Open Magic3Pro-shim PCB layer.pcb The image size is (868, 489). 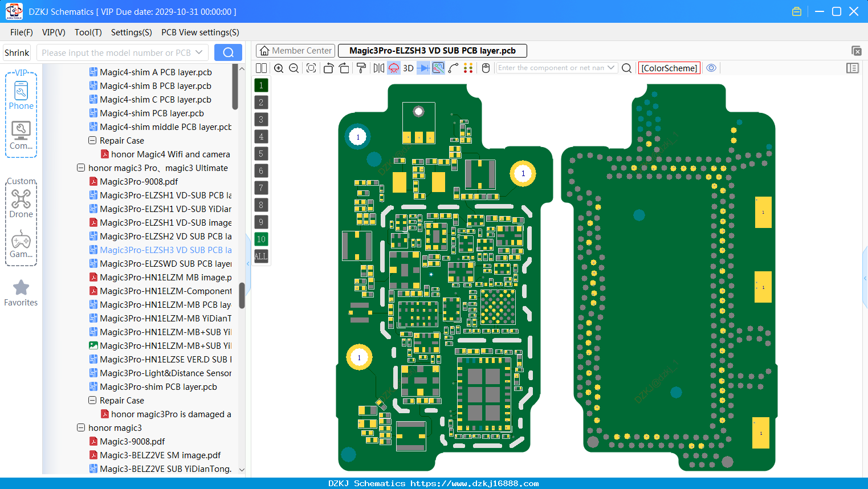[x=153, y=387]
